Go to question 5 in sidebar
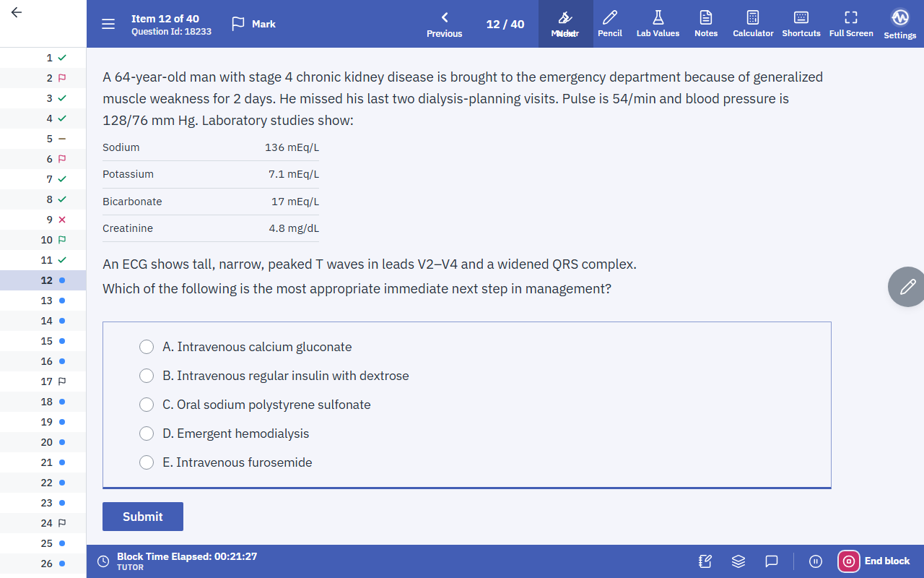The image size is (924, 578). [x=43, y=139]
